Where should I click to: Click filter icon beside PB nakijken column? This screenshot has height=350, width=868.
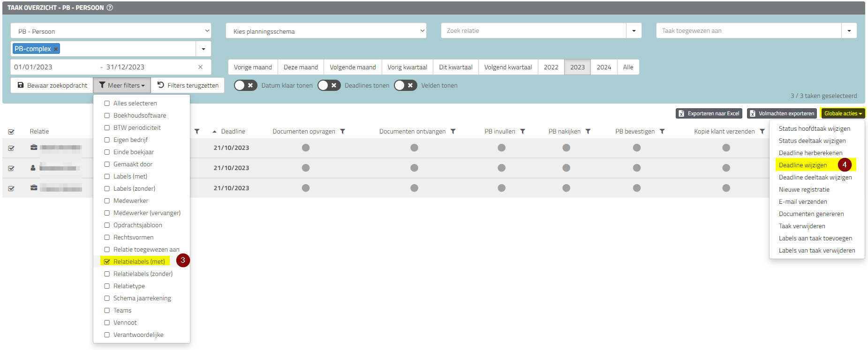588,132
